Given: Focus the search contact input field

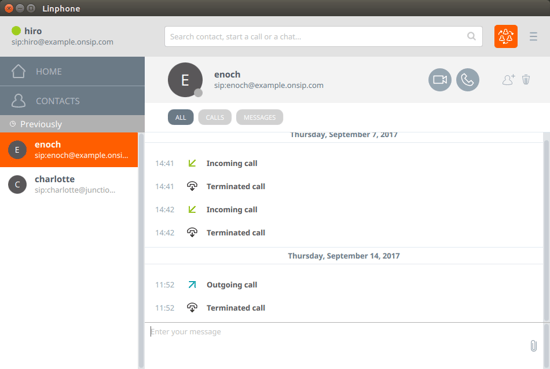Looking at the screenshot, I should click(323, 36).
